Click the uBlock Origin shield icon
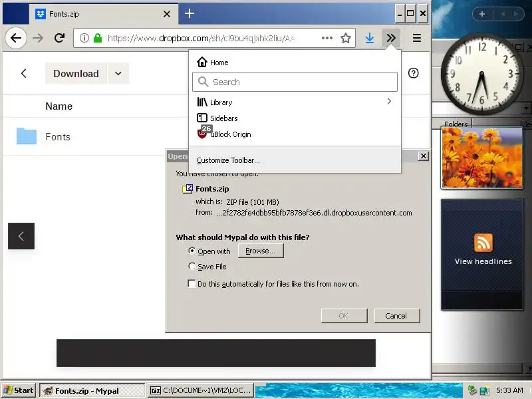Image resolution: width=532 pixels, height=399 pixels. pos(202,134)
